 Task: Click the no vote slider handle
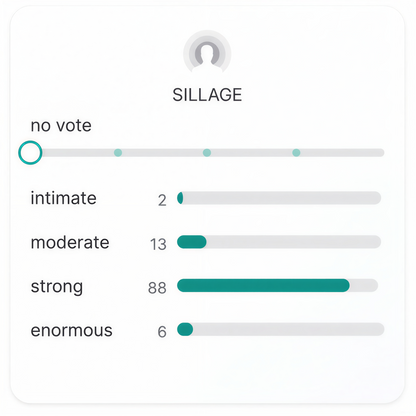(x=30, y=153)
